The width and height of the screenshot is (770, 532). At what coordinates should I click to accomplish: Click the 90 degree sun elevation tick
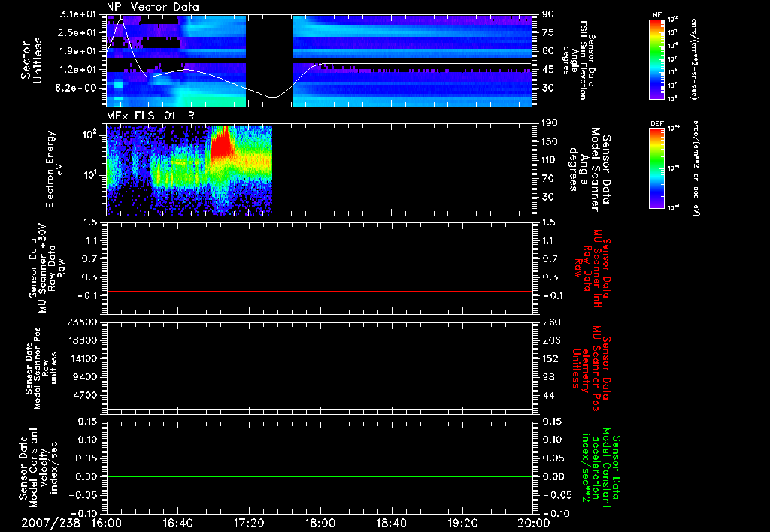point(548,14)
